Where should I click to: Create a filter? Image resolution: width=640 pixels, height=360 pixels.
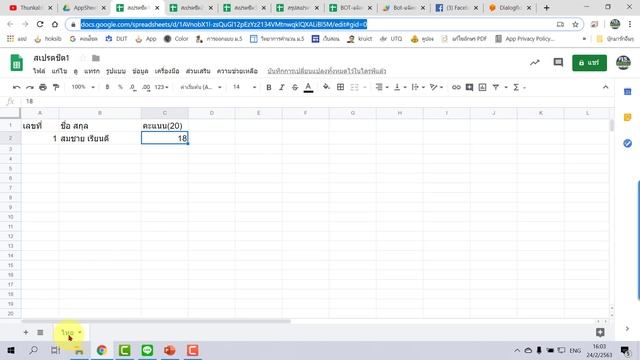point(496,87)
